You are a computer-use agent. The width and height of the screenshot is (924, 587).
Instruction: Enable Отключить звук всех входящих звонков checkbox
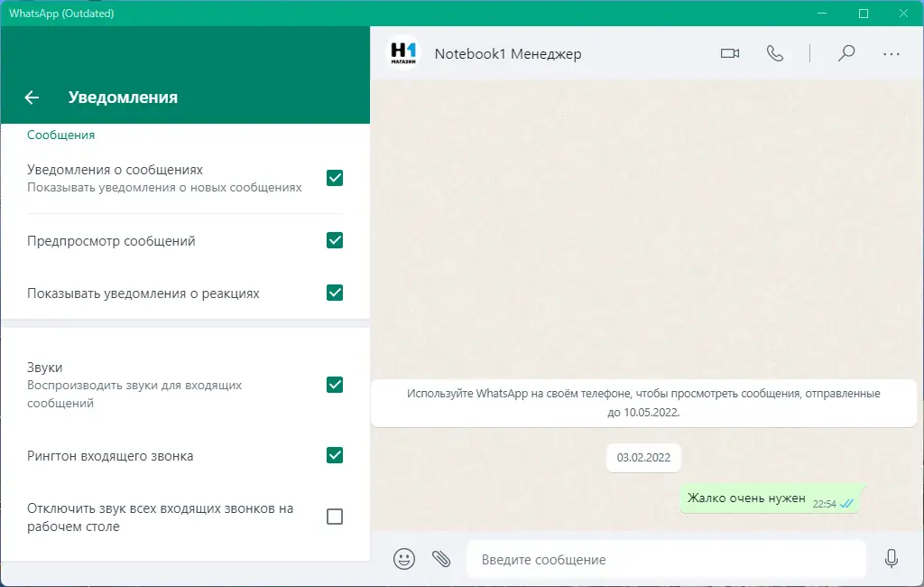tap(335, 517)
